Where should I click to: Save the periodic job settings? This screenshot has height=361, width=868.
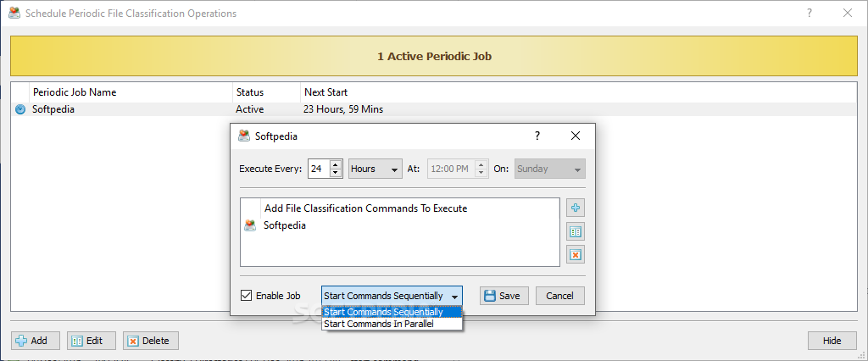[504, 296]
